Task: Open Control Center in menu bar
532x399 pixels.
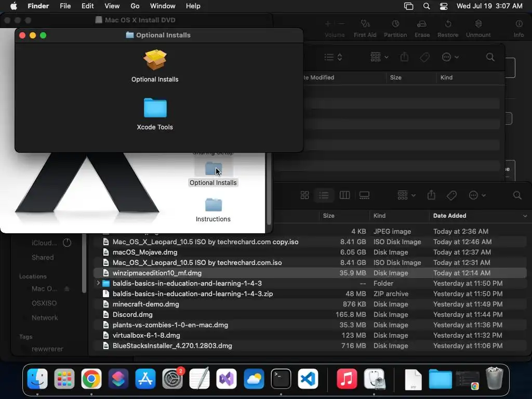Action: 444,6
